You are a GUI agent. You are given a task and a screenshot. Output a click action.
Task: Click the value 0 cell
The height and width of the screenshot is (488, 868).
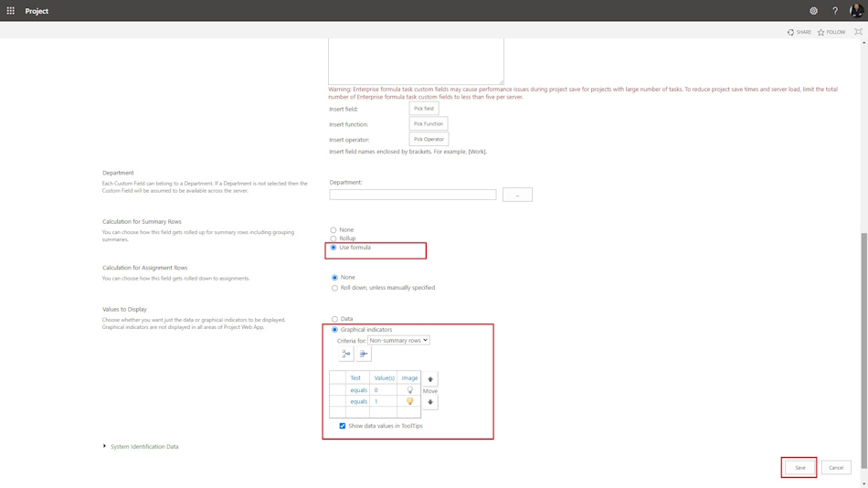(x=384, y=390)
